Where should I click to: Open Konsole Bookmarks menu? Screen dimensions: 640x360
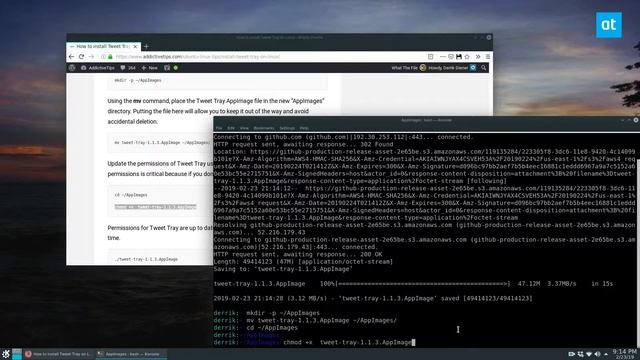point(264,128)
